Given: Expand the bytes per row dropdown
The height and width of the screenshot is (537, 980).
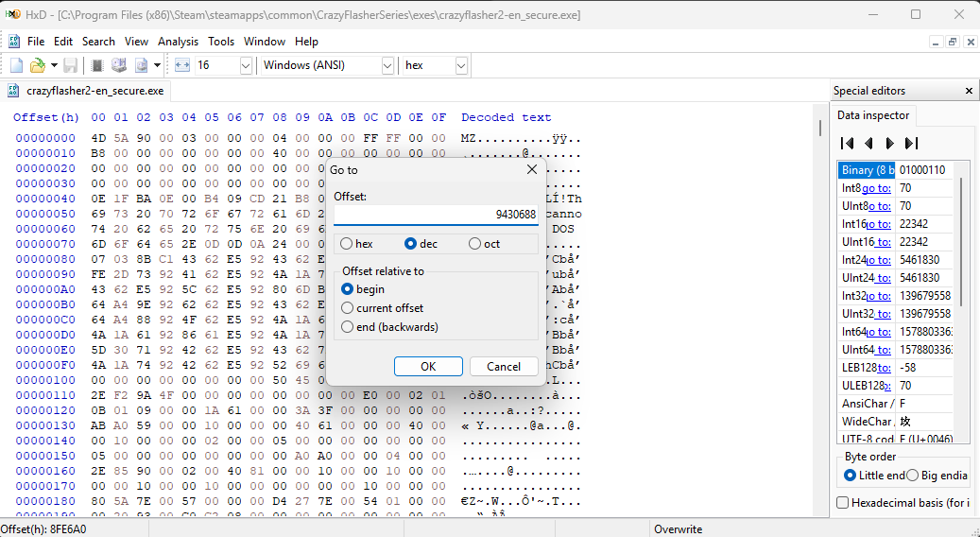Looking at the screenshot, I should (x=246, y=65).
